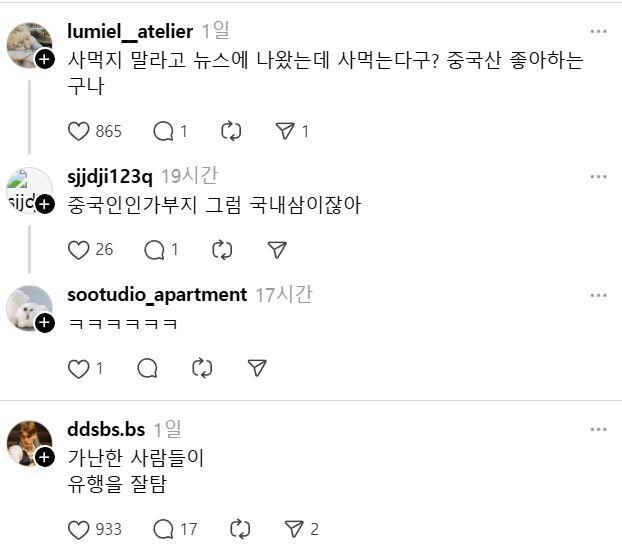This screenshot has width=622, height=555.
Task: Toggle repost on ddsbs.bs's post
Action: pyautogui.click(x=240, y=529)
